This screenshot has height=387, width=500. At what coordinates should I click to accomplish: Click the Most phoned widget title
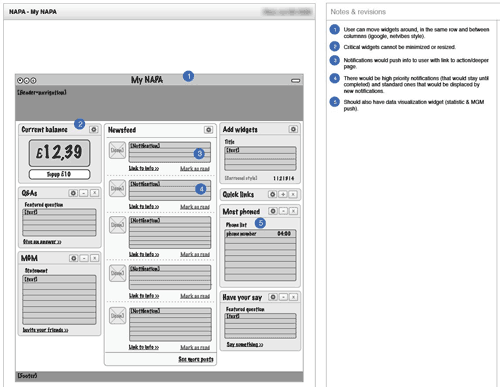pyautogui.click(x=241, y=211)
